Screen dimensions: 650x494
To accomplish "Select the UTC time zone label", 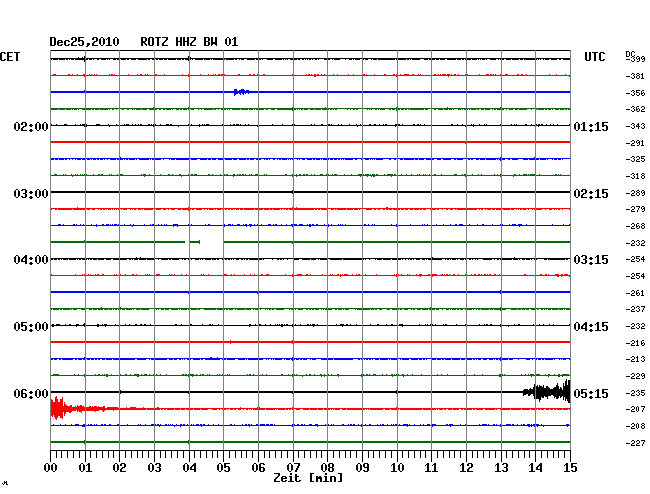I will pos(594,57).
